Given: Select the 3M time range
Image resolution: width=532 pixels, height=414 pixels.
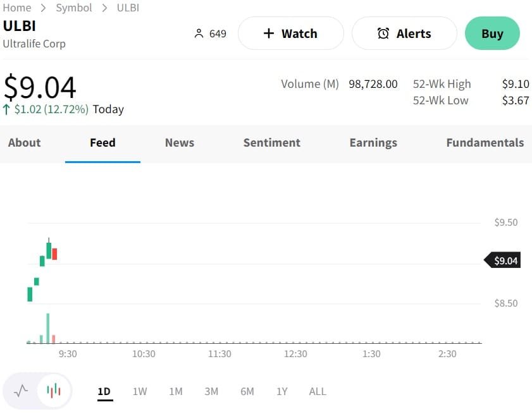Looking at the screenshot, I should [x=211, y=391].
